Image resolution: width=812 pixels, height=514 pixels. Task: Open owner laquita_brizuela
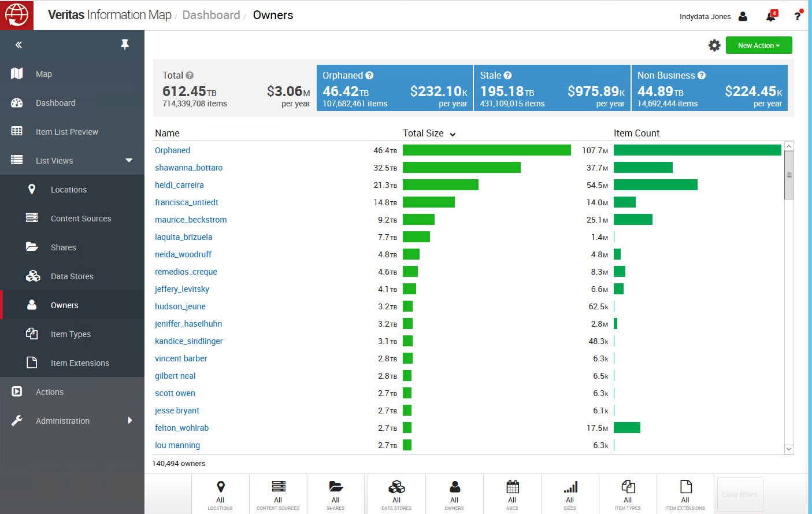tap(183, 237)
